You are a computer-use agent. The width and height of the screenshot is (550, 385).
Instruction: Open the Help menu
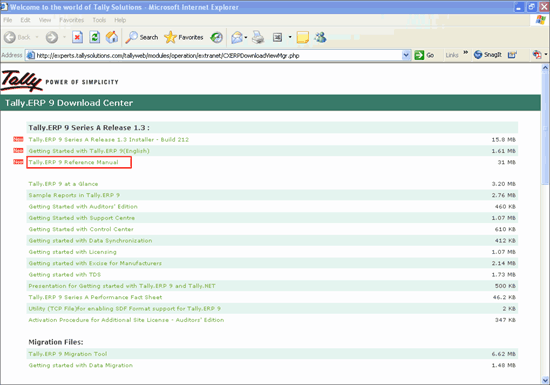(120, 20)
